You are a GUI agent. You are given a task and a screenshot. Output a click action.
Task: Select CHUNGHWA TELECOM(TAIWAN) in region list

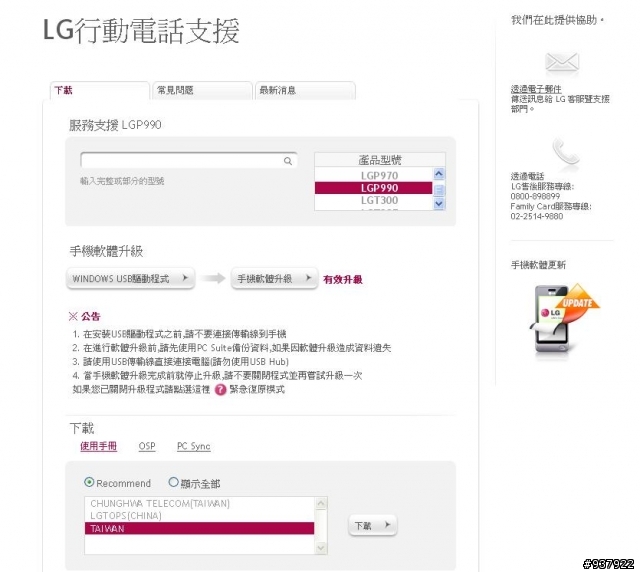pyautogui.click(x=200, y=503)
